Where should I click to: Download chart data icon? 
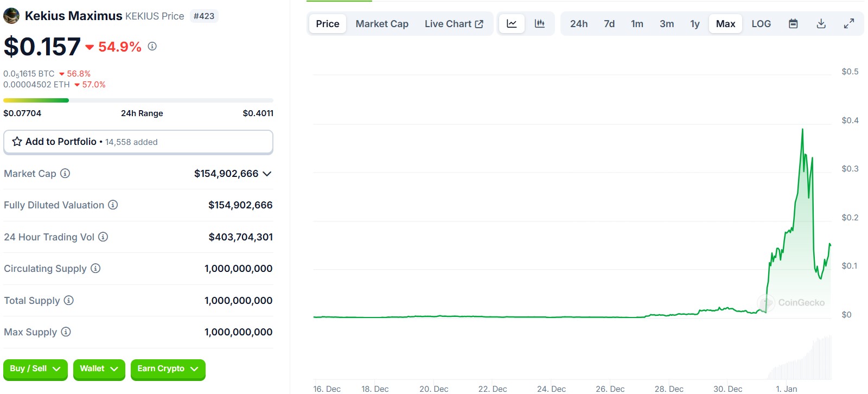tap(821, 24)
